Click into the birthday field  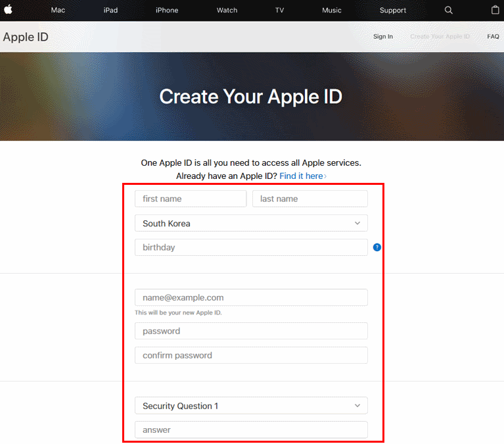251,247
